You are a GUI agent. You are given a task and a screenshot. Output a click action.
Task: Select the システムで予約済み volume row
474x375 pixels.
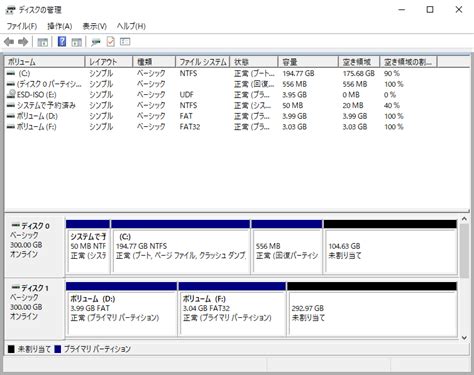(x=220, y=105)
